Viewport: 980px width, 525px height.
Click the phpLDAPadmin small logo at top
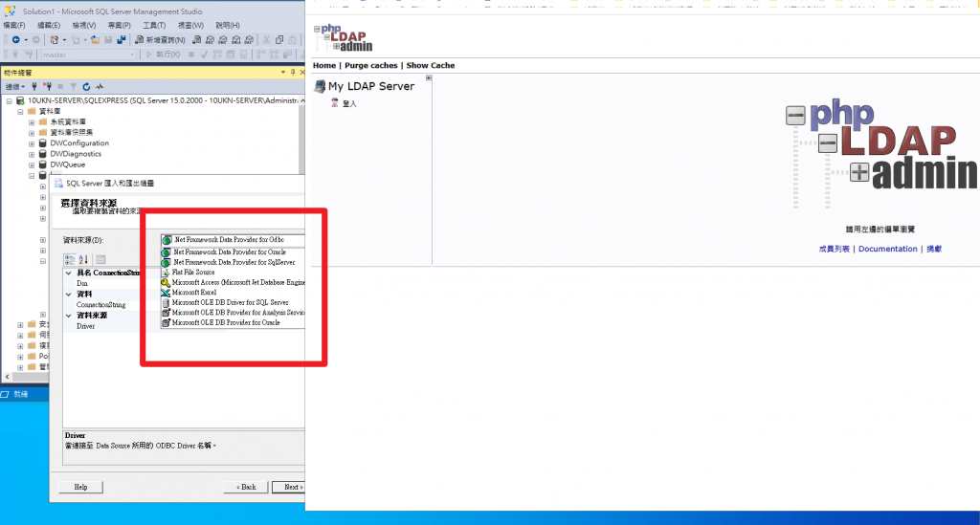[x=344, y=38]
